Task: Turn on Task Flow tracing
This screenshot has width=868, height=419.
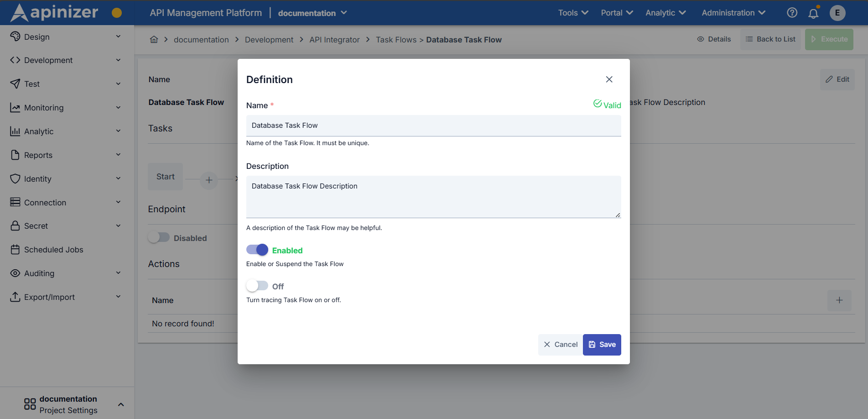Action: (257, 285)
